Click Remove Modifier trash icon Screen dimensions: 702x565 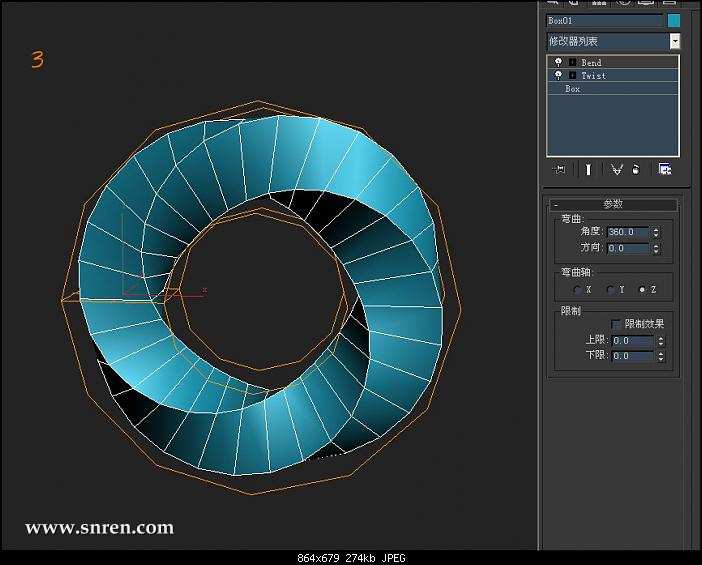point(636,170)
